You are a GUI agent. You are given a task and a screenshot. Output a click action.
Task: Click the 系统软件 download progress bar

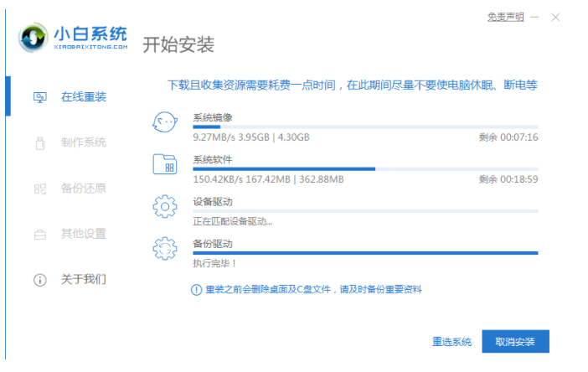pos(365,168)
